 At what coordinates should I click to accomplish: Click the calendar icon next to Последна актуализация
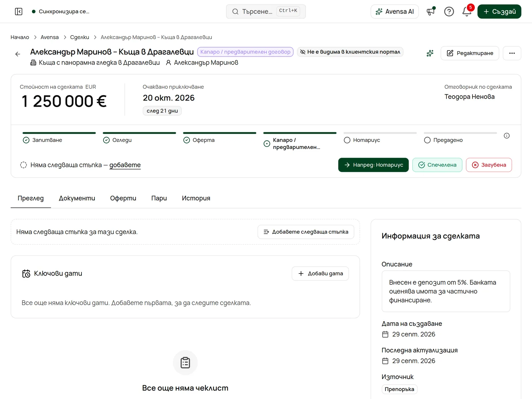385,361
